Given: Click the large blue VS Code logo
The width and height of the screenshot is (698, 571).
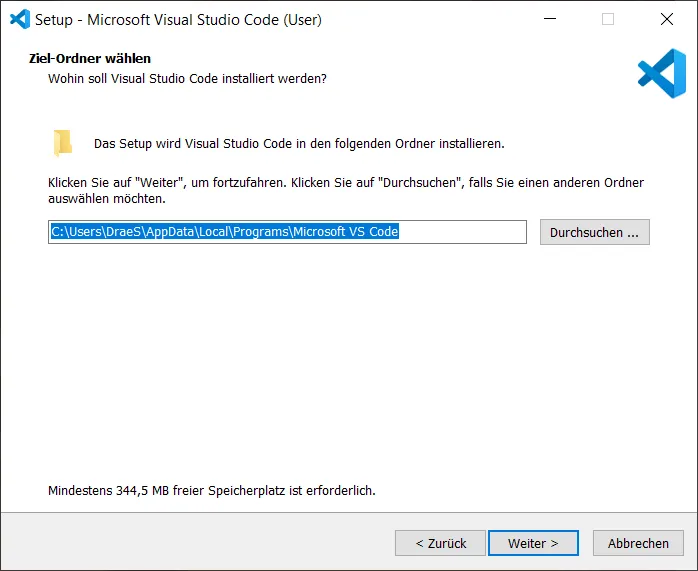Looking at the screenshot, I should 661,74.
